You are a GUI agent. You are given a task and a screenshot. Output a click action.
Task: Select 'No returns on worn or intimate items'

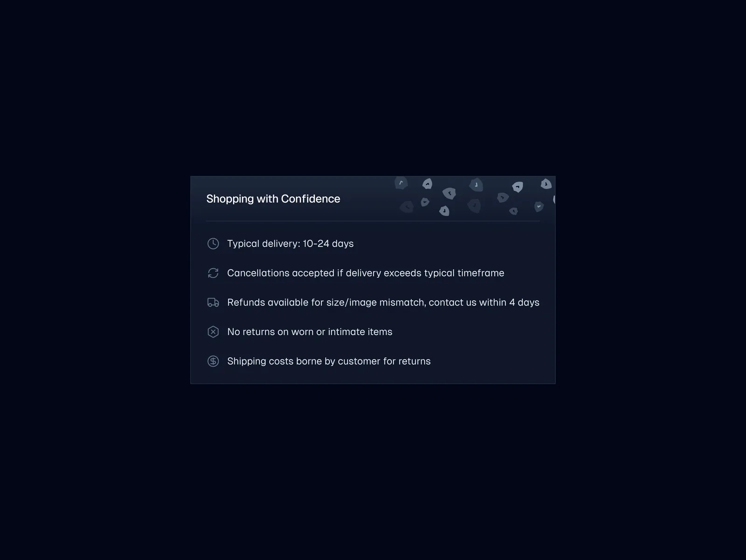pos(310,332)
